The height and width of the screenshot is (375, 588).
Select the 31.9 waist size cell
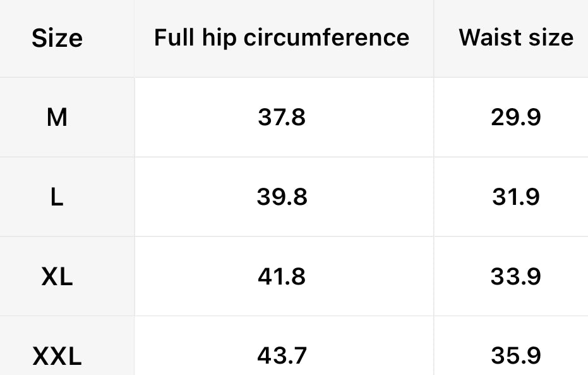pyautogui.click(x=515, y=197)
